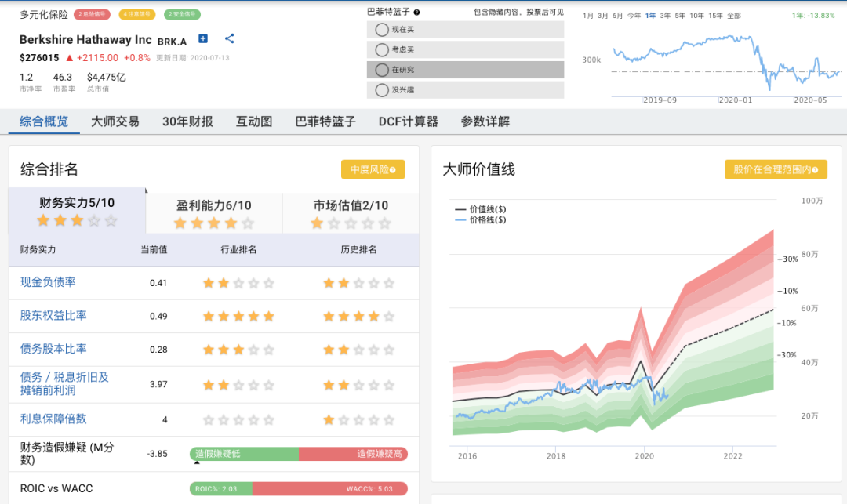Set chart range to 1月
Screen dimensions: 847x504
pyautogui.click(x=587, y=16)
